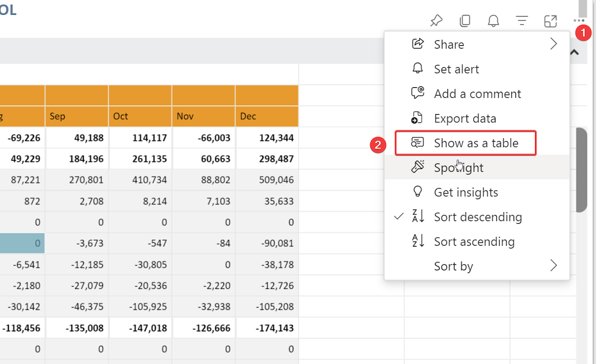Click the copy visual icon

[x=465, y=21]
